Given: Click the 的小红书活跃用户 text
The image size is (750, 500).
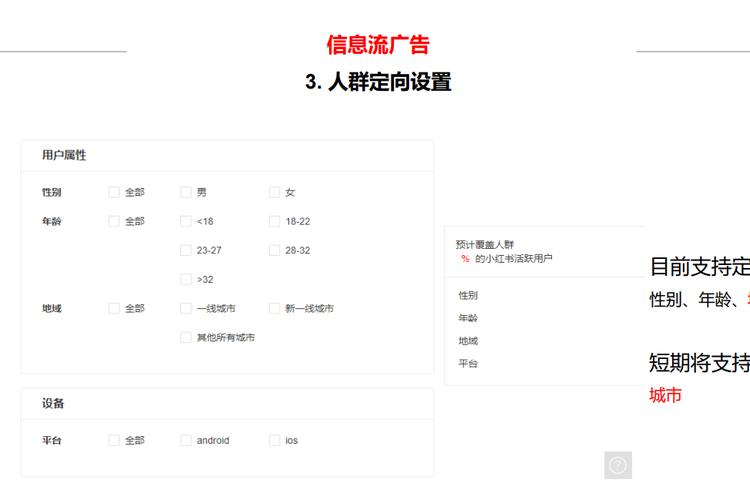Looking at the screenshot, I should pos(514,259).
